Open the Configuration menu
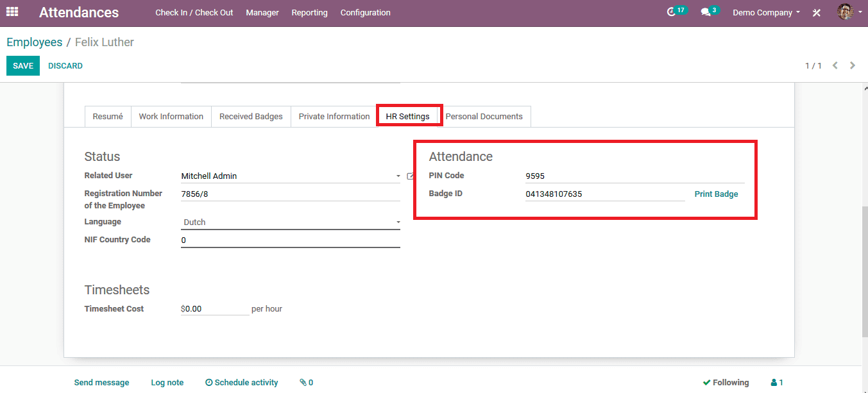 [x=365, y=13]
